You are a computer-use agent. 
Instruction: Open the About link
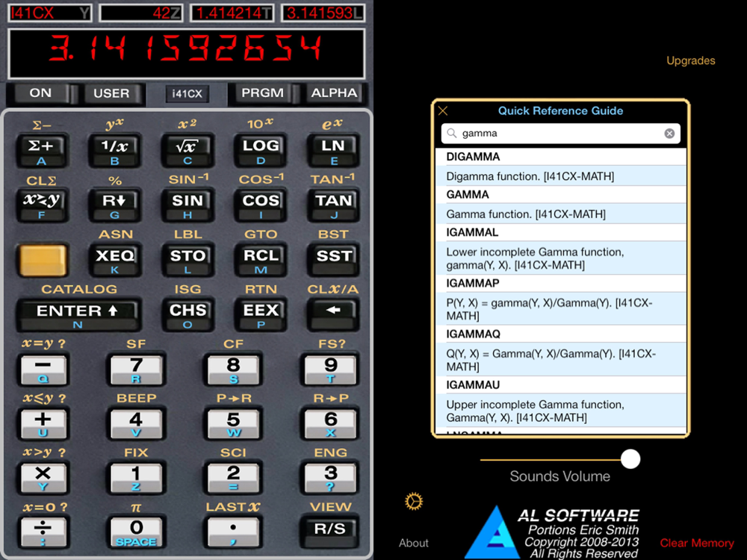[x=414, y=543]
